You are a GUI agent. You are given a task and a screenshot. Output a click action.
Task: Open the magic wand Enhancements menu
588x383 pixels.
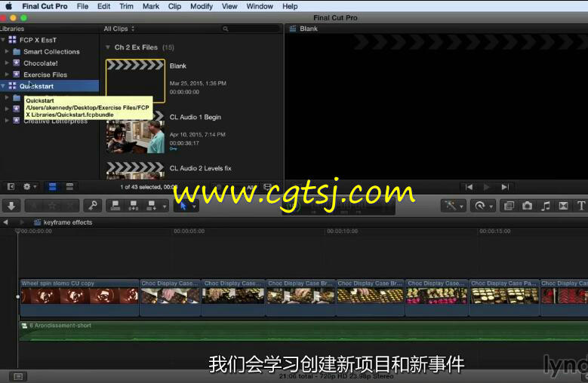pos(453,206)
